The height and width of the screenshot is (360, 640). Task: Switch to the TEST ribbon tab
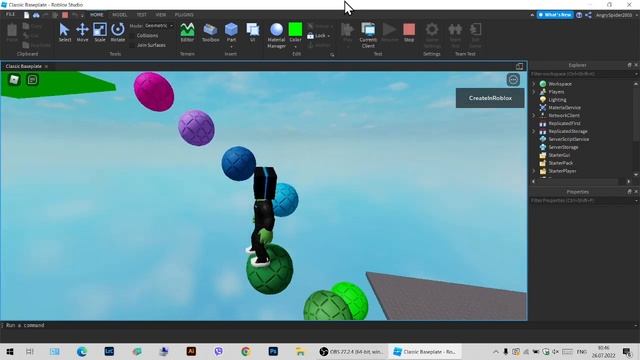142,15
